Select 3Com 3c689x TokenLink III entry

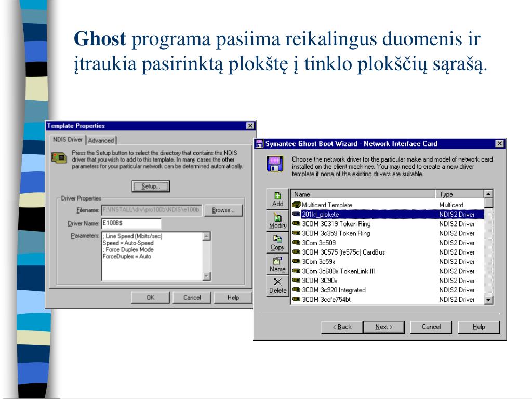coord(388,271)
